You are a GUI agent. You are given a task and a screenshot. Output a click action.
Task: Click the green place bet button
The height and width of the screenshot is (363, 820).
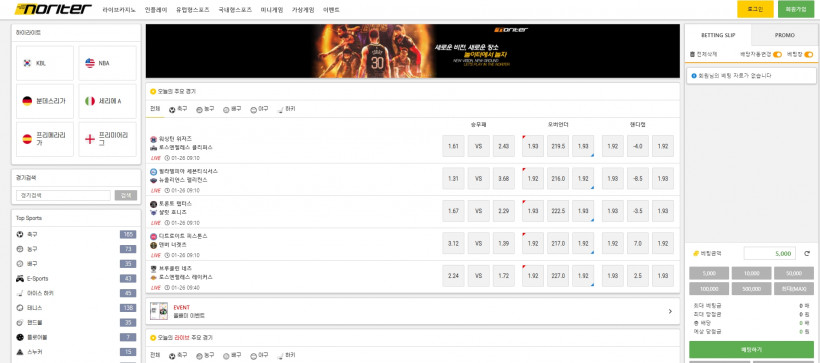pos(751,349)
